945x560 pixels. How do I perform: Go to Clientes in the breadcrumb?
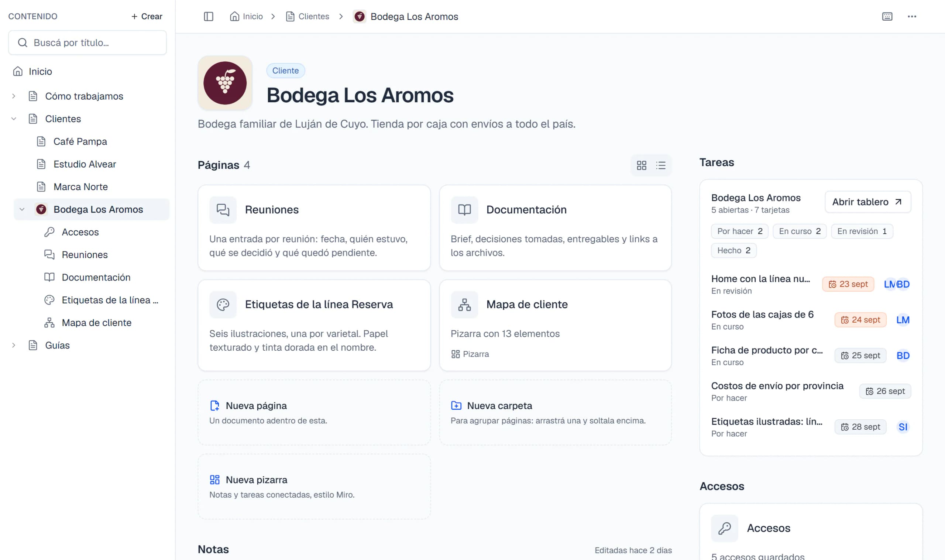[x=307, y=16]
